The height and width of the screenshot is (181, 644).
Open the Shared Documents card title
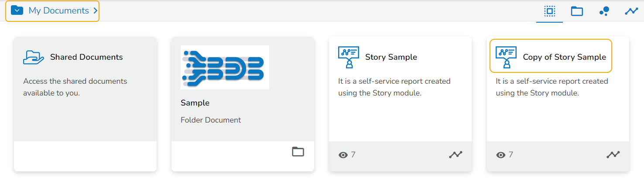click(86, 57)
